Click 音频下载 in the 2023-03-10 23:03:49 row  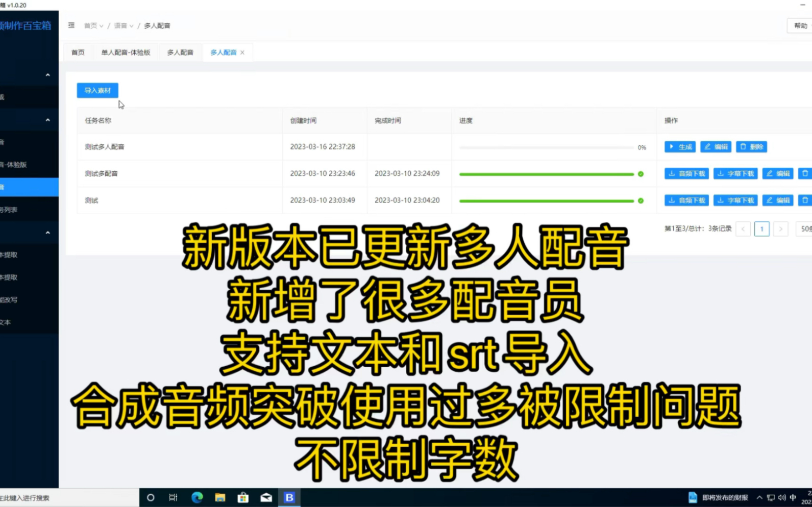pos(686,200)
